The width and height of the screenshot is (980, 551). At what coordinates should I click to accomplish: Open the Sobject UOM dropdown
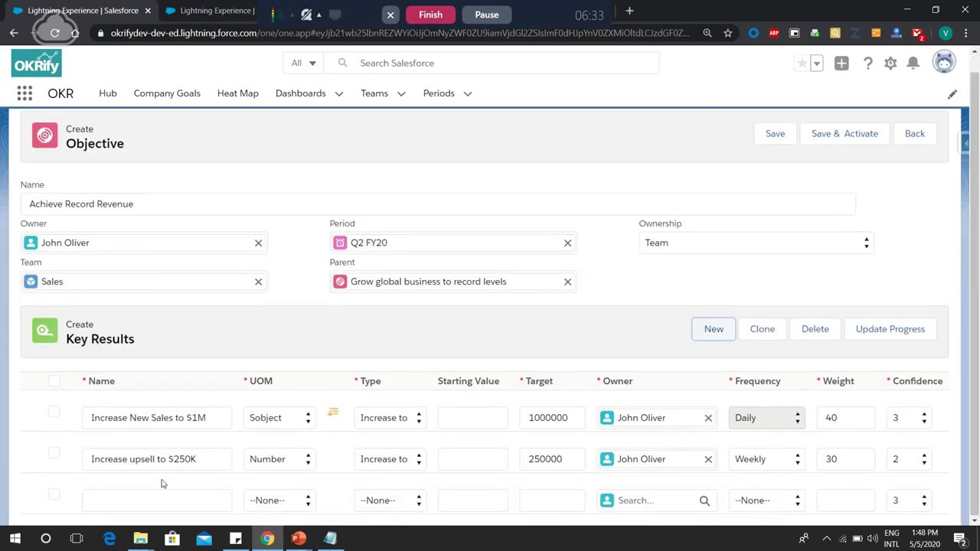279,418
